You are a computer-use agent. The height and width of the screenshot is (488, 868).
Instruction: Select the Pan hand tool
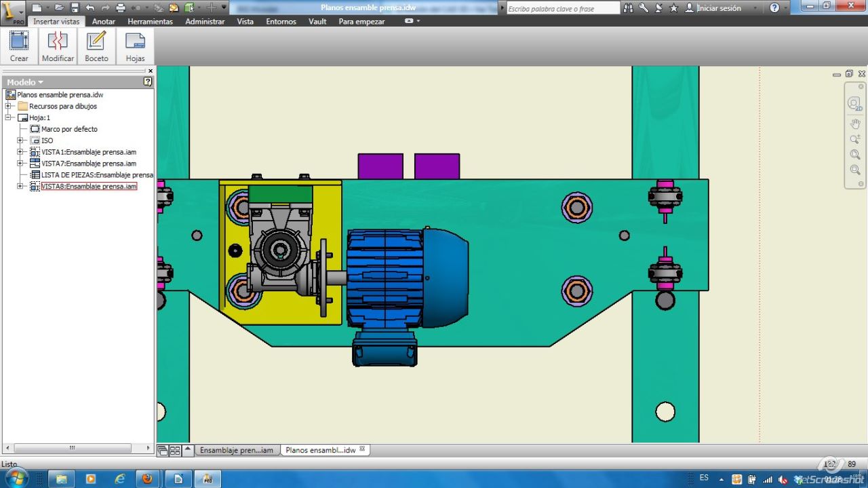point(855,124)
